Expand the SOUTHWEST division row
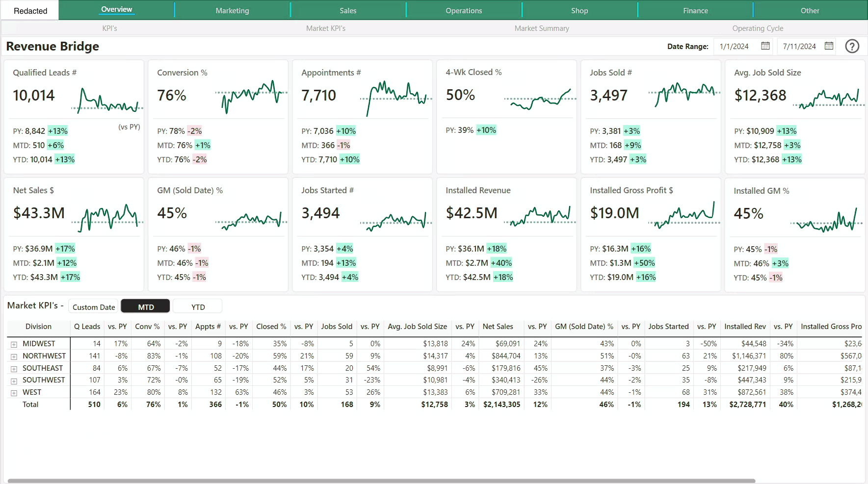 pos(14,381)
